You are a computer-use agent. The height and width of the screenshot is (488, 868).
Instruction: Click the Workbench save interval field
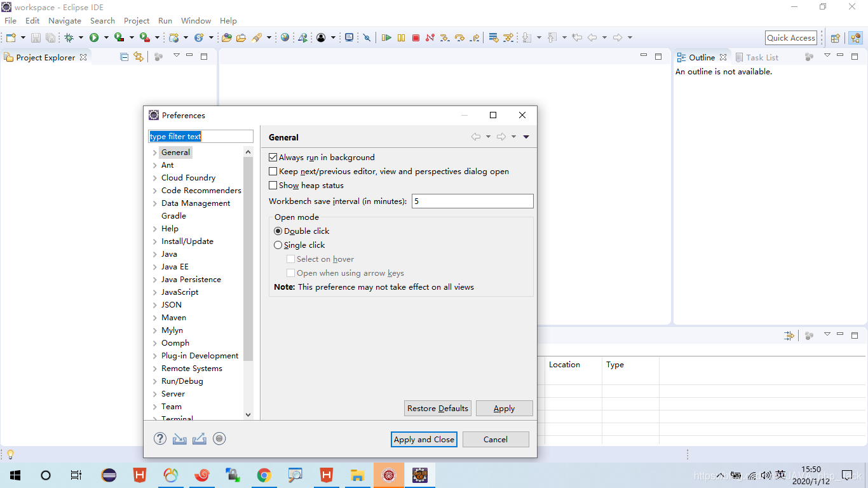473,201
